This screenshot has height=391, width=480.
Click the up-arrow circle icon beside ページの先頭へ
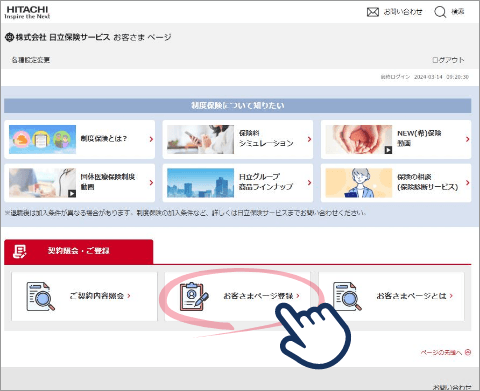pyautogui.click(x=468, y=352)
